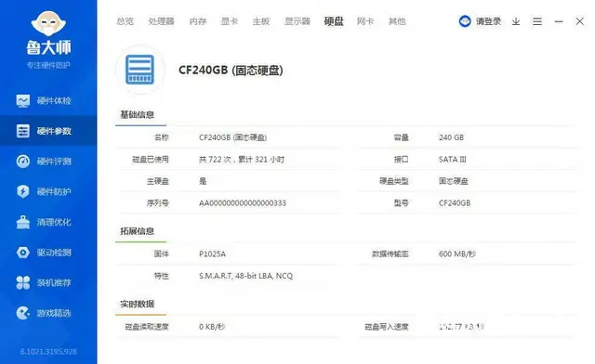Click the features value S.M.A.R.T, 48-bit LBA, NCQ
Viewport: 595px width, 364px height.
click(x=245, y=276)
